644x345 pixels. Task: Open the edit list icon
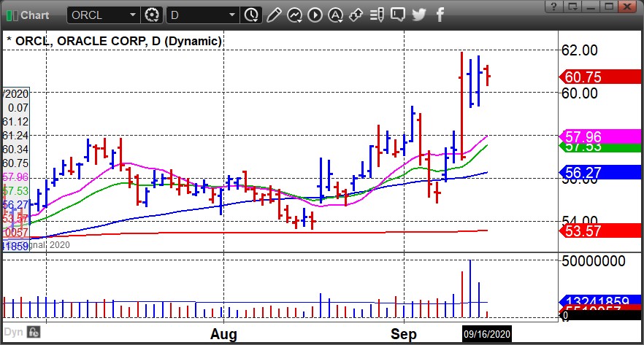(377, 15)
